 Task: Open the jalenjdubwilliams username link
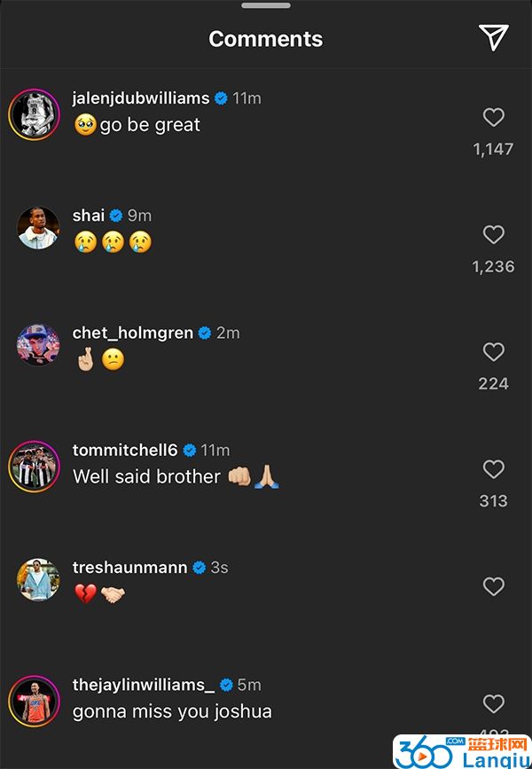coord(141,98)
